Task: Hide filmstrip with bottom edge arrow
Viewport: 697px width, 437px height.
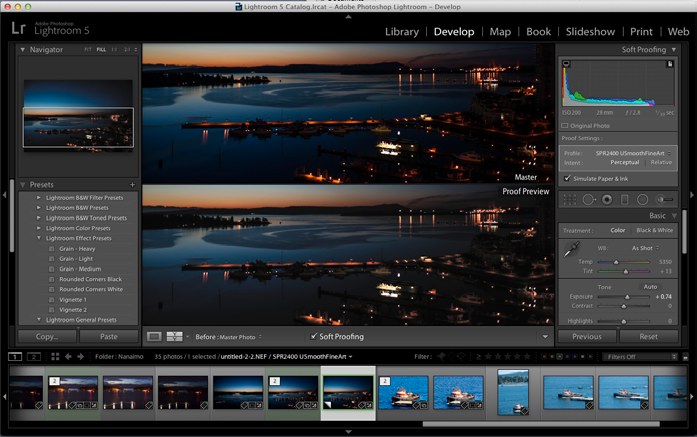Action: pos(348,432)
